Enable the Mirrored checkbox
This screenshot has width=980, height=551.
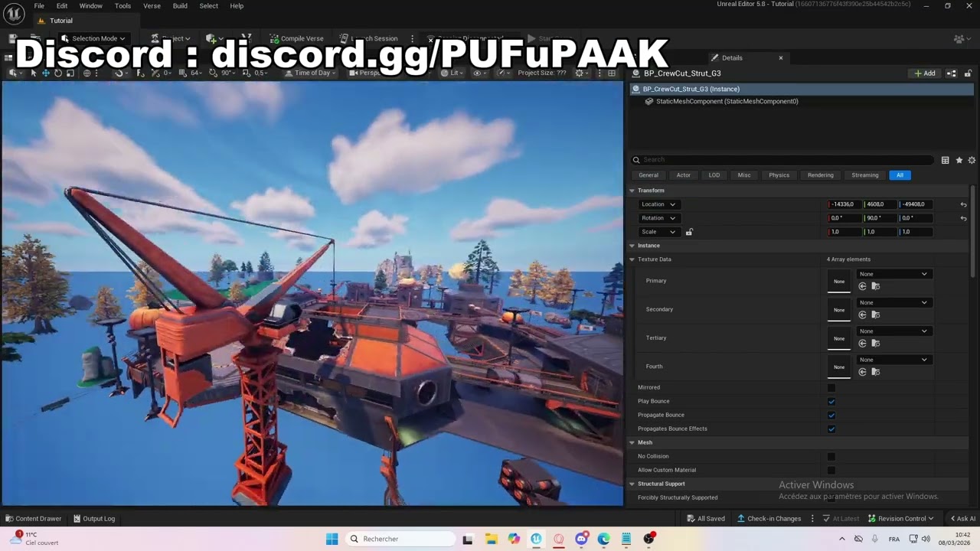831,388
